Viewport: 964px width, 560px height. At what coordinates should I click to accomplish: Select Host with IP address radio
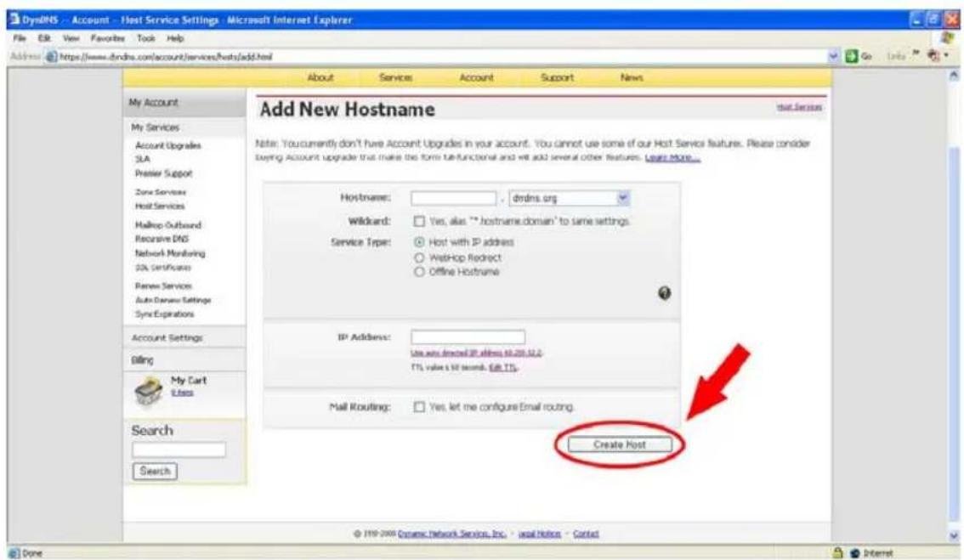pyautogui.click(x=419, y=242)
